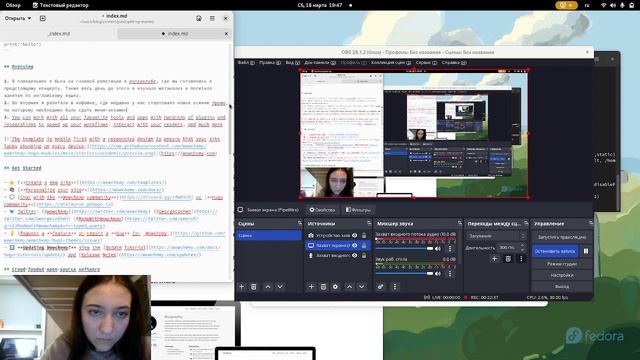Image resolution: width=640 pixels, height=360 pixels.
Task: Pause the recording in OBS
Action: pyautogui.click(x=586, y=251)
